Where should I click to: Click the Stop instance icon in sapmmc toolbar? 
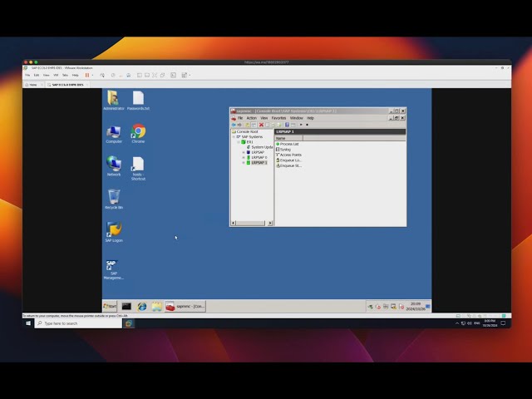click(307, 125)
